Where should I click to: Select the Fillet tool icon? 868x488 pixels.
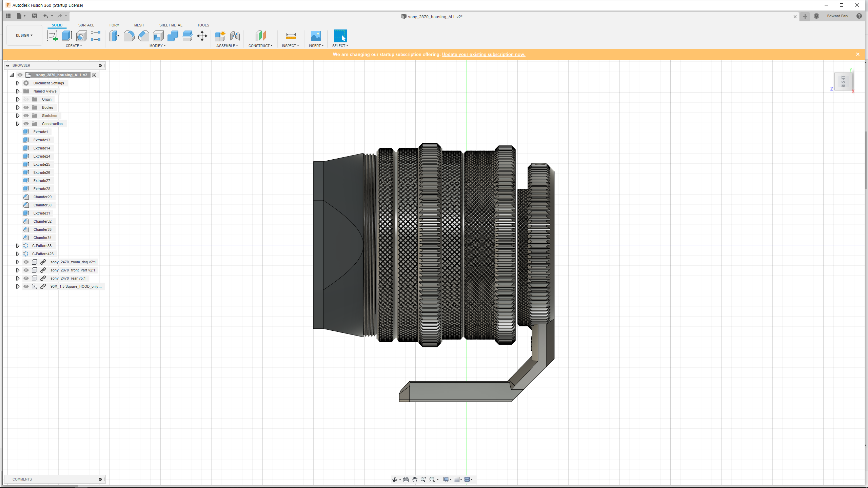pos(129,36)
